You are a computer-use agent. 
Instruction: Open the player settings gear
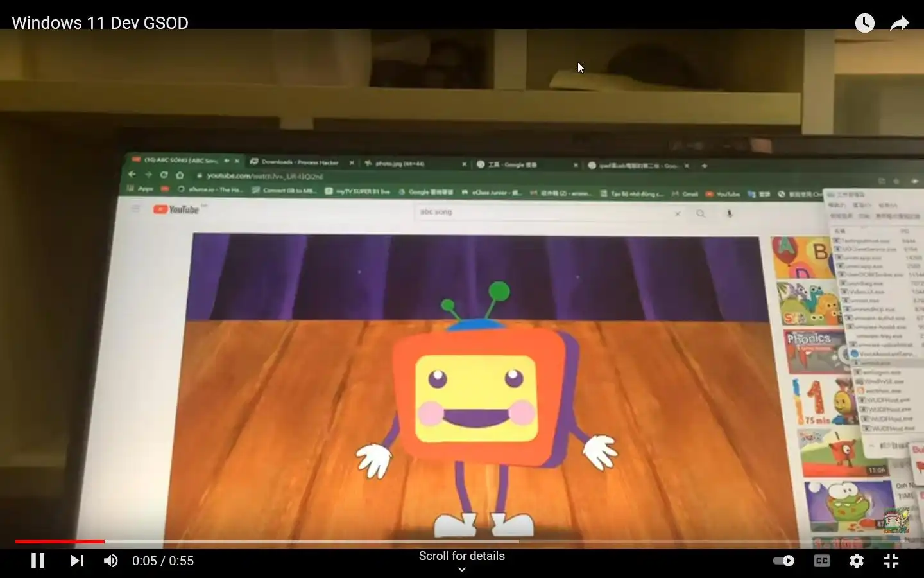click(x=857, y=561)
